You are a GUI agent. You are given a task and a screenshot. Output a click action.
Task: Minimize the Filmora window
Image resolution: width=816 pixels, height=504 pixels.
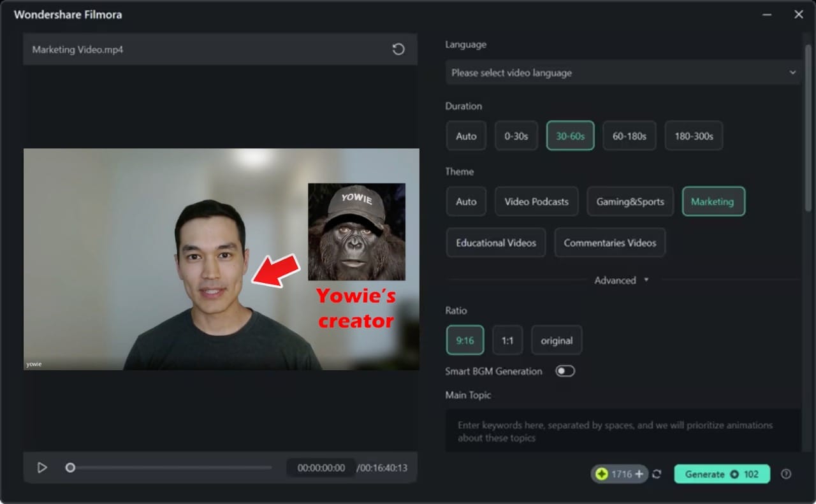pyautogui.click(x=768, y=14)
